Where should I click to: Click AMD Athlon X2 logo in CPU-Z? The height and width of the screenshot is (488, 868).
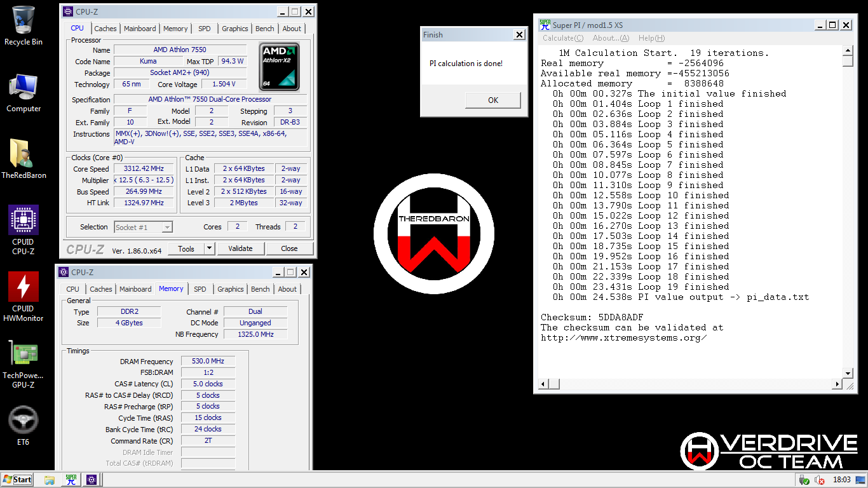pos(280,67)
